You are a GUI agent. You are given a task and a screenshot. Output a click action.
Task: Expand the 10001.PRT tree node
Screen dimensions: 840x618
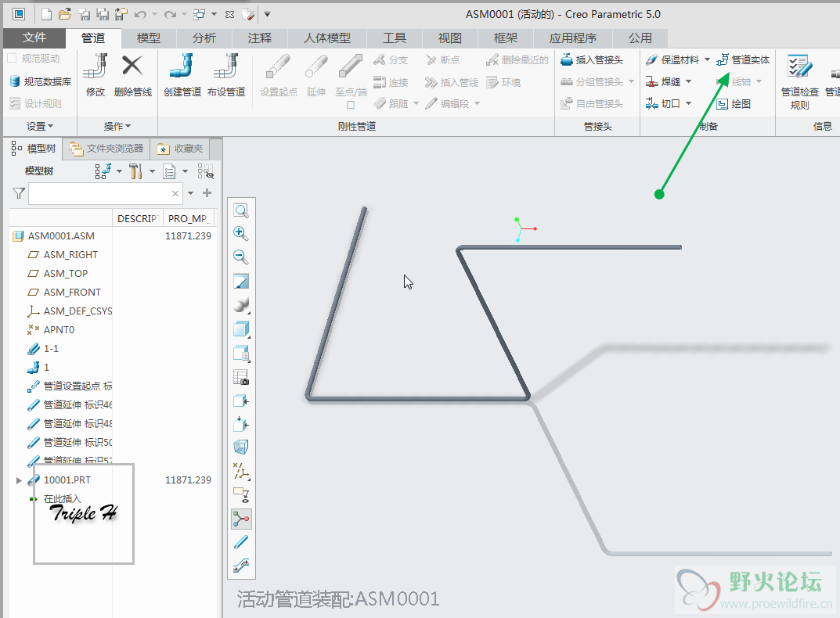[19, 480]
